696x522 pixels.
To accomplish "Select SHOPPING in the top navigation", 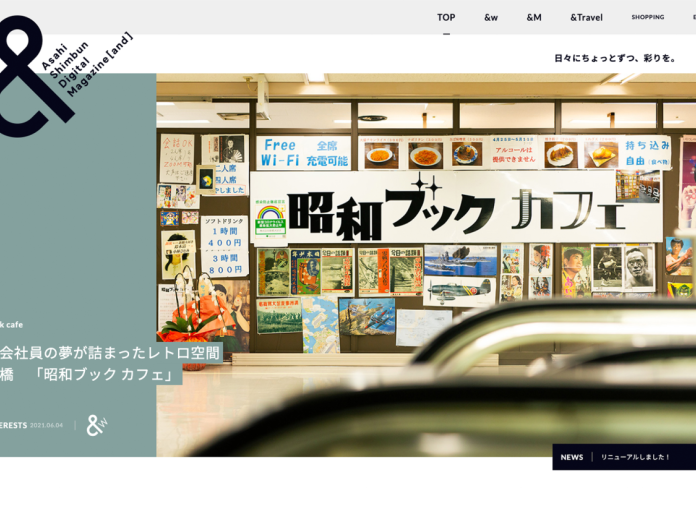I will tap(647, 17).
